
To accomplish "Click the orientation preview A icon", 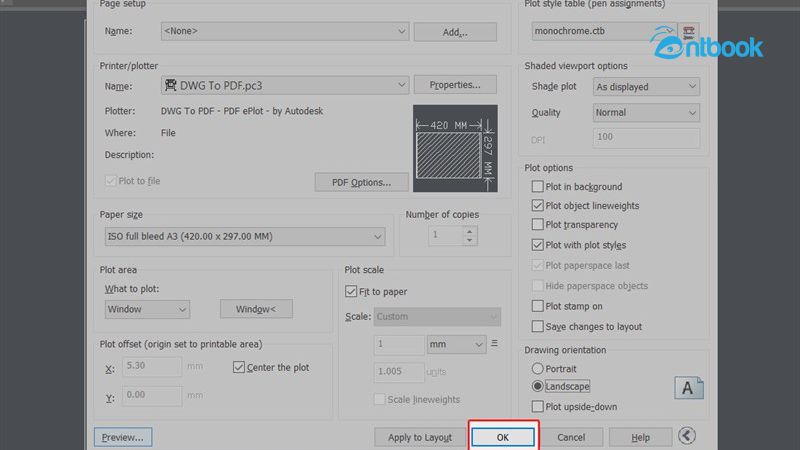I will (689, 388).
